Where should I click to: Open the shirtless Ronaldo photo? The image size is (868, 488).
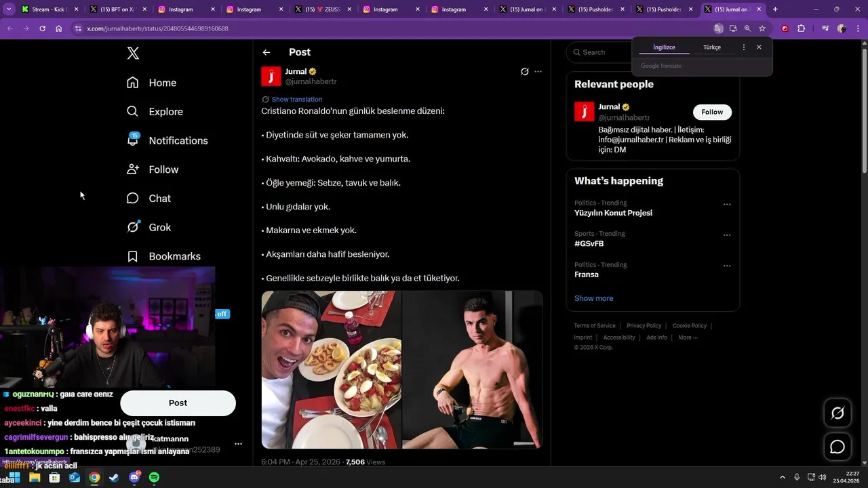click(x=473, y=369)
